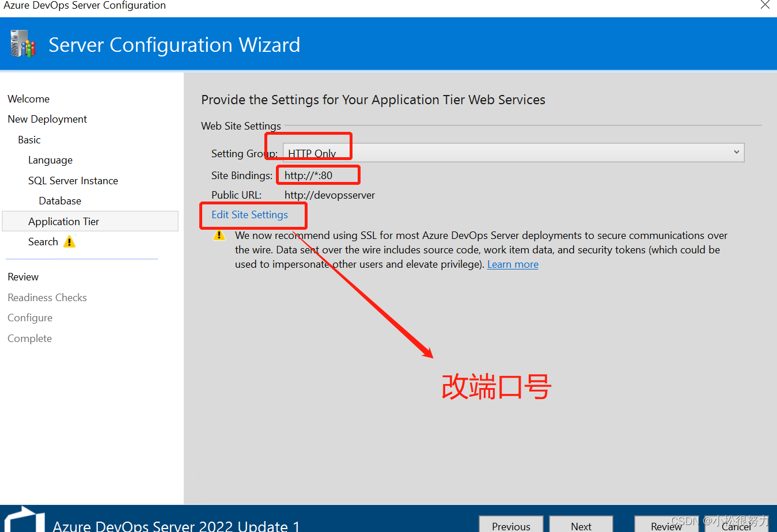Close the Azure DevOps Server Configuration window
The width and height of the screenshot is (777, 532).
coord(765,5)
